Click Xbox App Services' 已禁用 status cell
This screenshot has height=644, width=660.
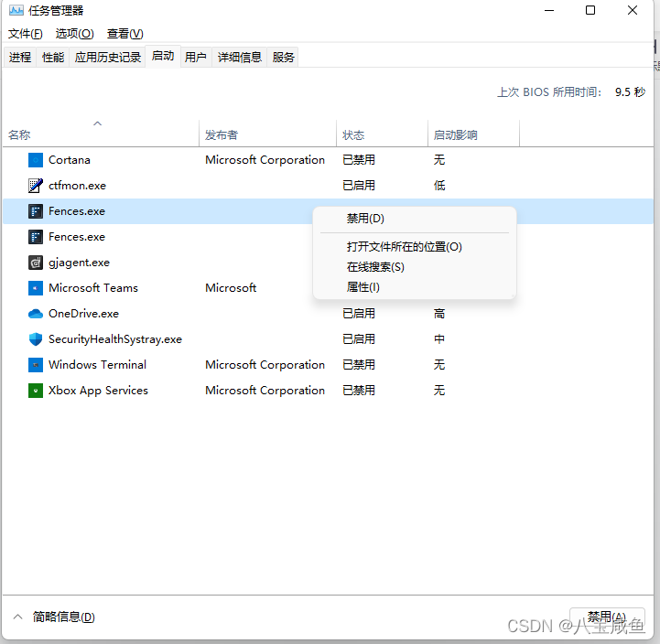click(359, 391)
